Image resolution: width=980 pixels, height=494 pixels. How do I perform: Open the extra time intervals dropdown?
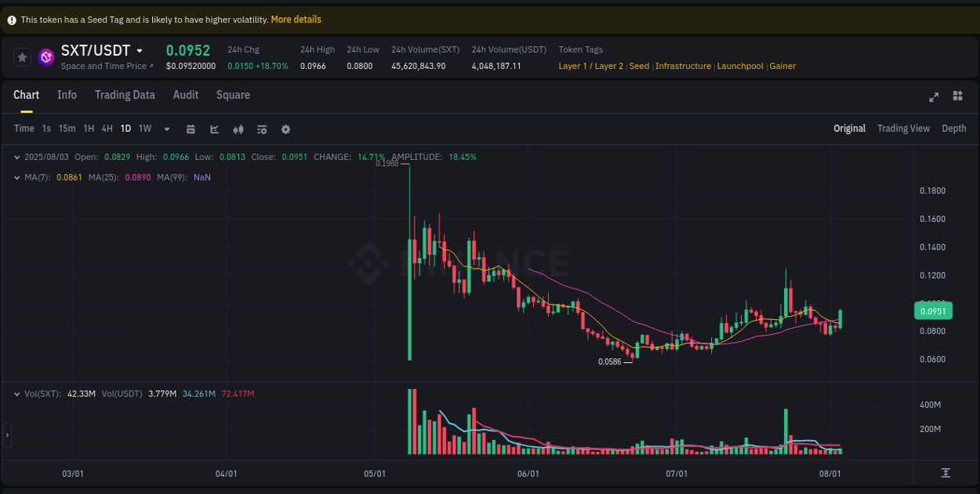click(x=166, y=129)
